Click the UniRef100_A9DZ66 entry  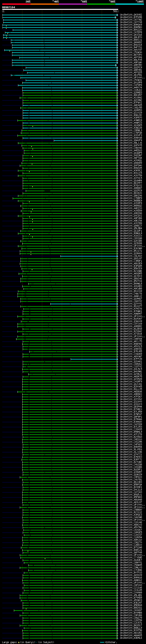[x=131, y=213]
